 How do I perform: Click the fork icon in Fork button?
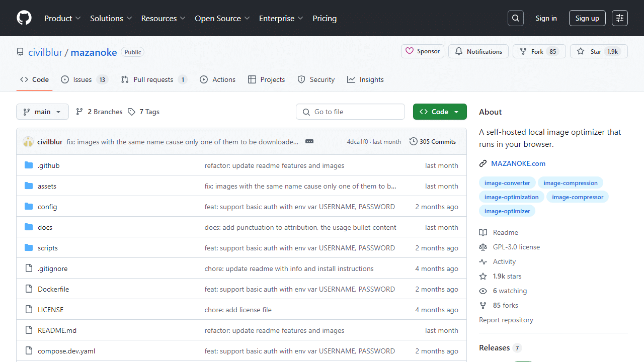click(523, 51)
